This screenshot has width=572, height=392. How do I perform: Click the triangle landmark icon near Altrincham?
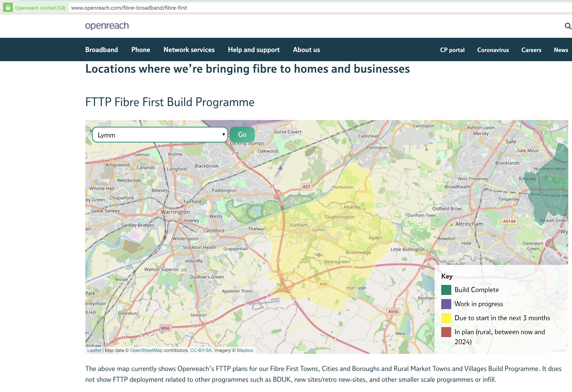(451, 224)
